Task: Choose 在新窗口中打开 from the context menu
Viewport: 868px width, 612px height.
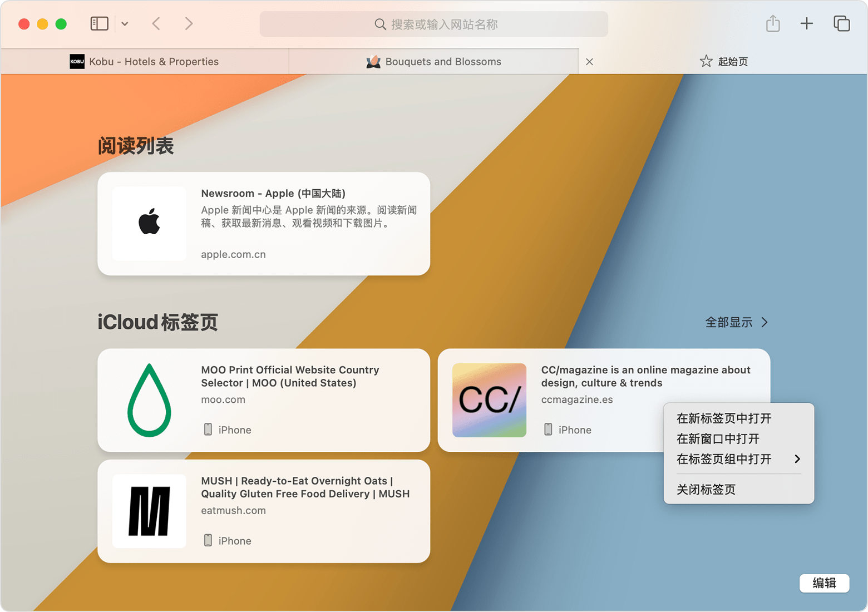Action: coord(718,438)
